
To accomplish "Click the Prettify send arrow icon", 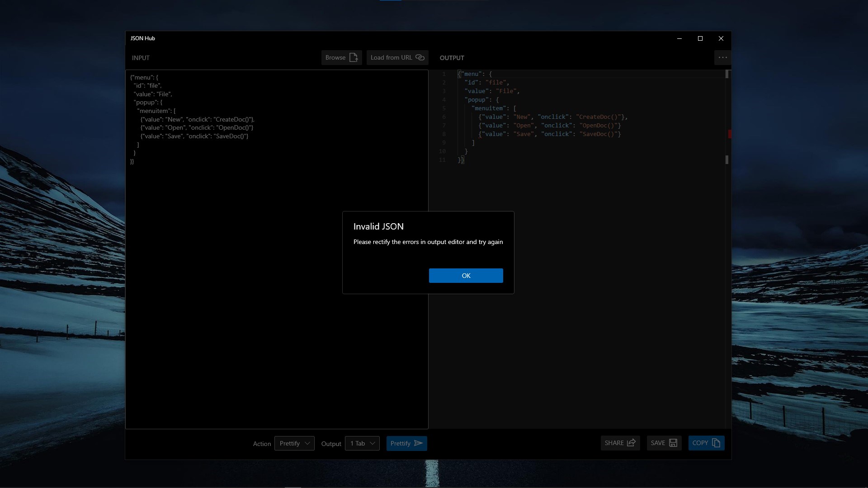I will 419,443.
